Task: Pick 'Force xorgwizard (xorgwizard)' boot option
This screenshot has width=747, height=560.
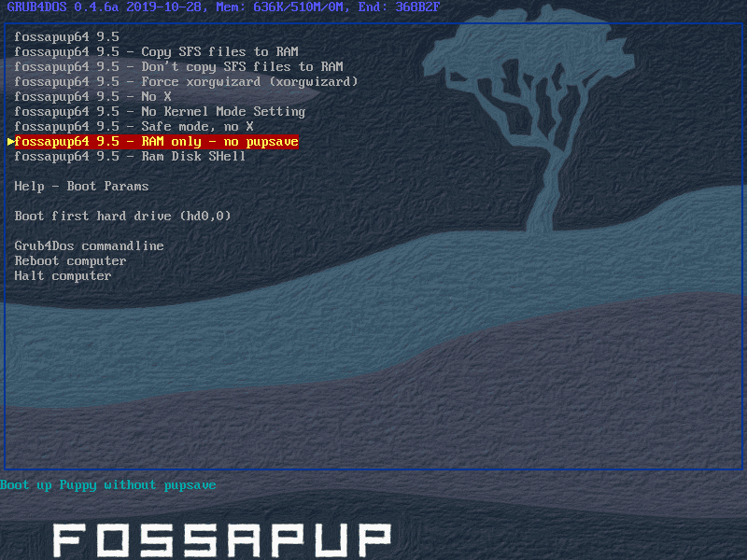Action: 186,81
